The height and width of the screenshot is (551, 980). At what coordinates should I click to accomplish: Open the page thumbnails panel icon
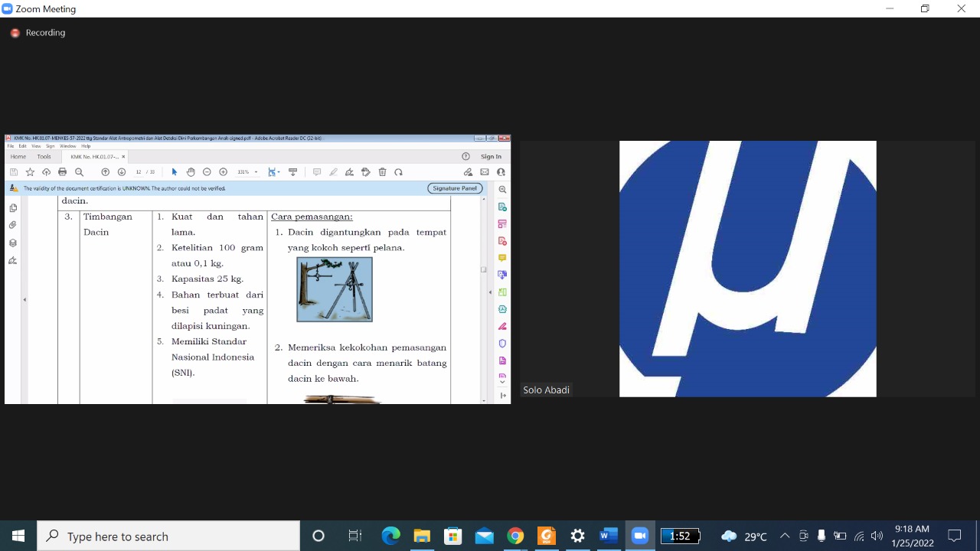pos(13,208)
